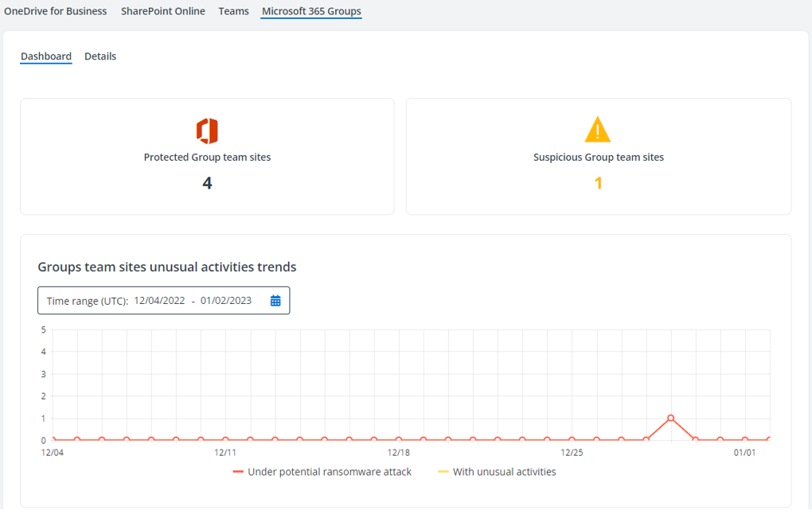Open the calendar date picker icon
This screenshot has width=812, height=514.
pyautogui.click(x=275, y=301)
